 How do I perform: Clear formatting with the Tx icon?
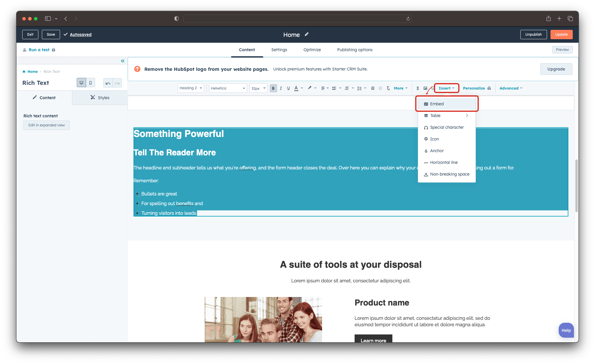[388, 88]
